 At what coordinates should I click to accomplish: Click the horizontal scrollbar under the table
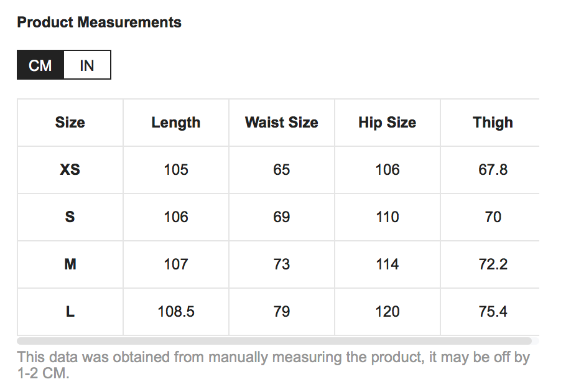(274, 341)
